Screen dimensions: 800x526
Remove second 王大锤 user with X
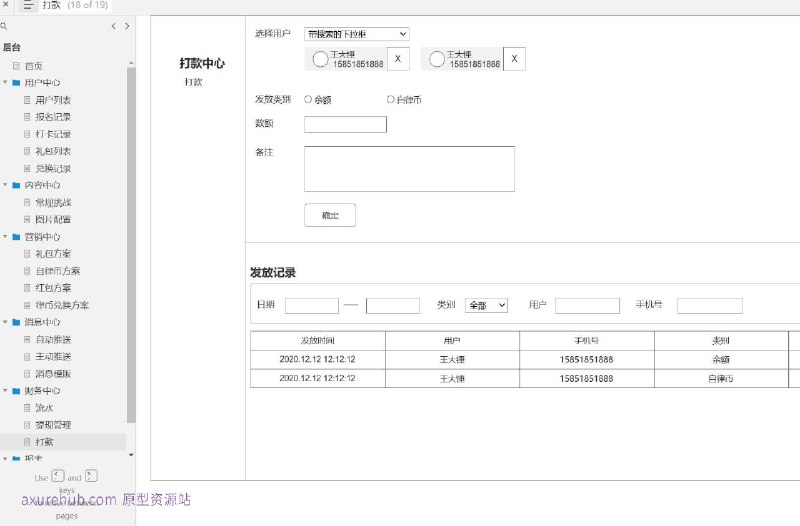coord(514,59)
